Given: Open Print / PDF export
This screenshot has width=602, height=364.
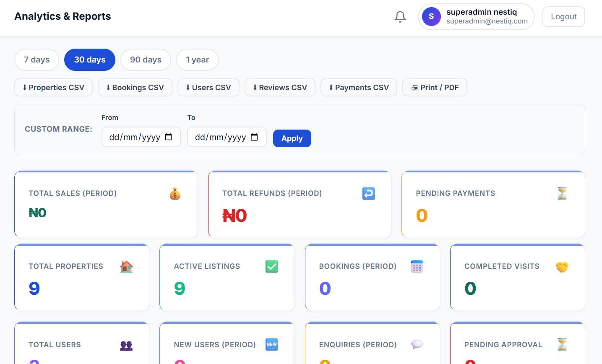Looking at the screenshot, I should click(x=435, y=88).
